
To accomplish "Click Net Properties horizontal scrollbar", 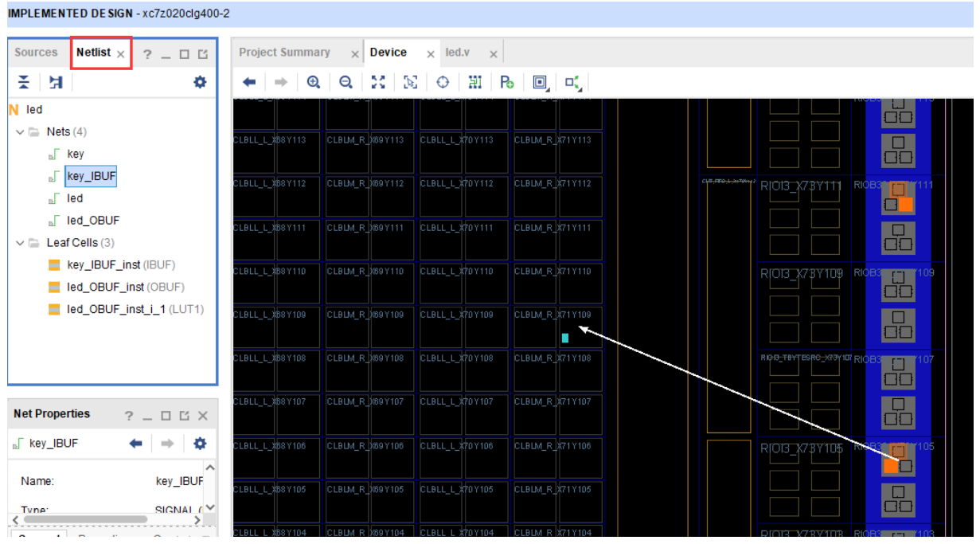I will pos(85,519).
